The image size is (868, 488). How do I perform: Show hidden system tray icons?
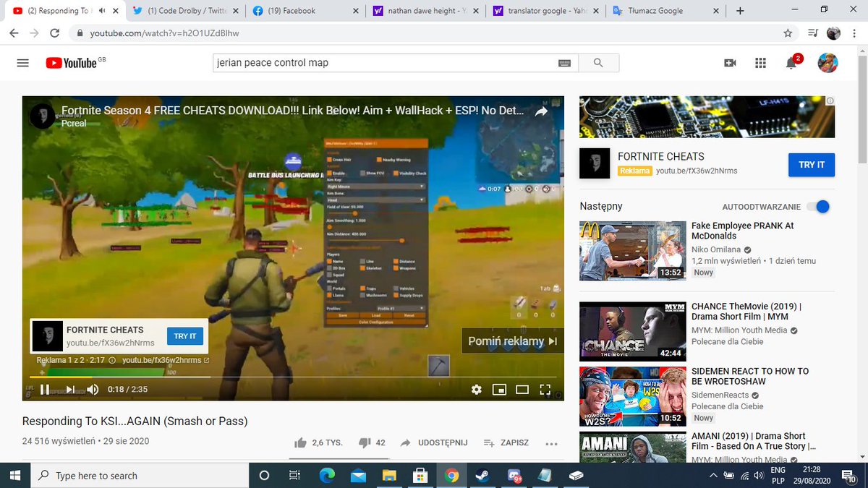714,475
